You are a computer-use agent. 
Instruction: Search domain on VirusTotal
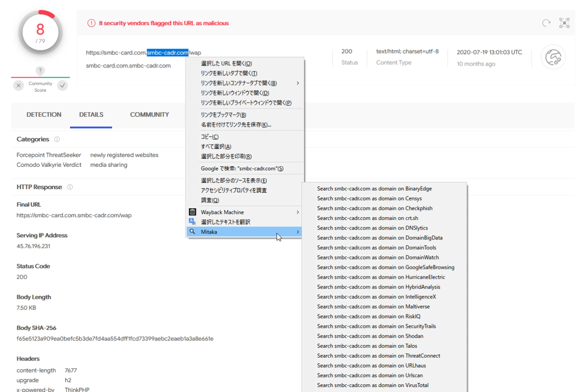pyautogui.click(x=384, y=385)
